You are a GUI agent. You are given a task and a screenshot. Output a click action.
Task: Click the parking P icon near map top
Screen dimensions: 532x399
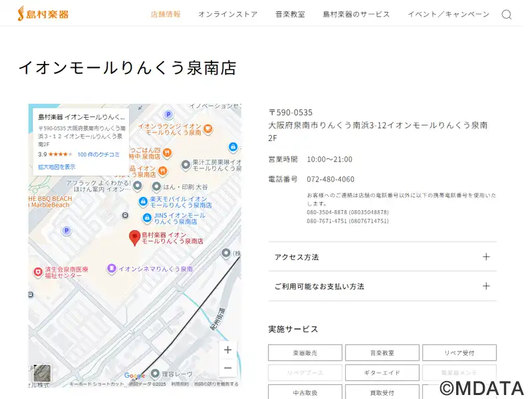pos(168,114)
